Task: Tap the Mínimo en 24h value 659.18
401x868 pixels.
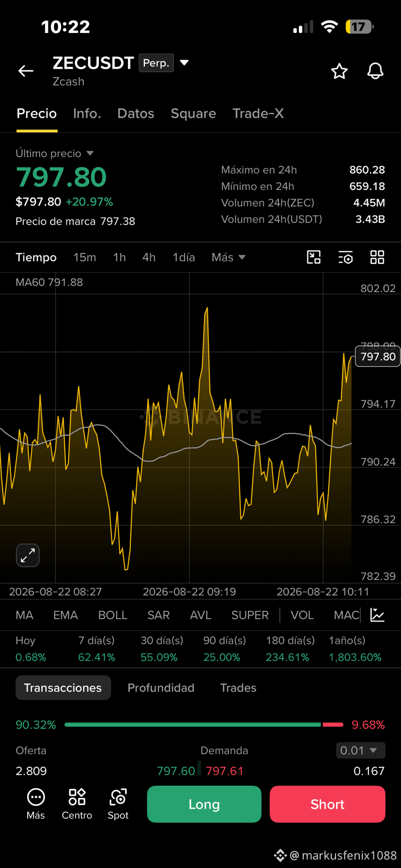Action: pyautogui.click(x=367, y=186)
